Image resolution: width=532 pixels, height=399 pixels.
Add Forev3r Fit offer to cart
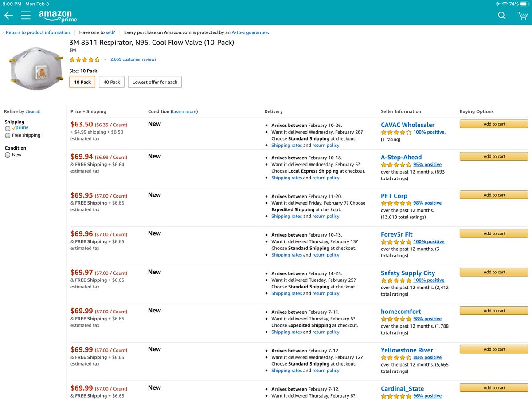click(494, 234)
